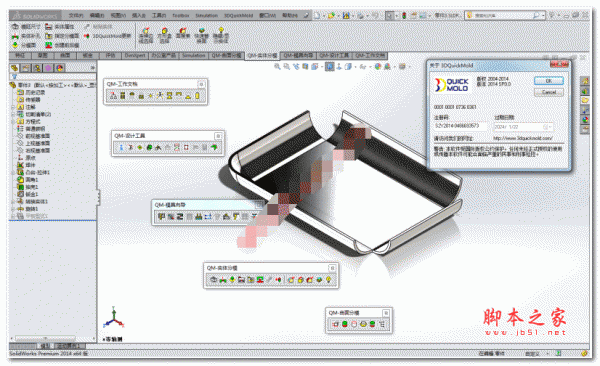The height and width of the screenshot is (366, 600).
Task: Close the QM-实体分模 floating toolbar
Action: [x=332, y=268]
